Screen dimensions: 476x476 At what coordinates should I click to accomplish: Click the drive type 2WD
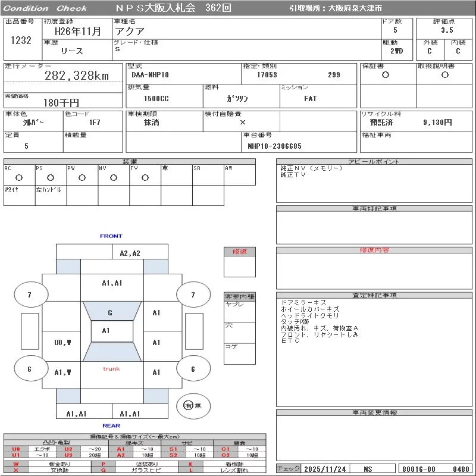tap(397, 51)
